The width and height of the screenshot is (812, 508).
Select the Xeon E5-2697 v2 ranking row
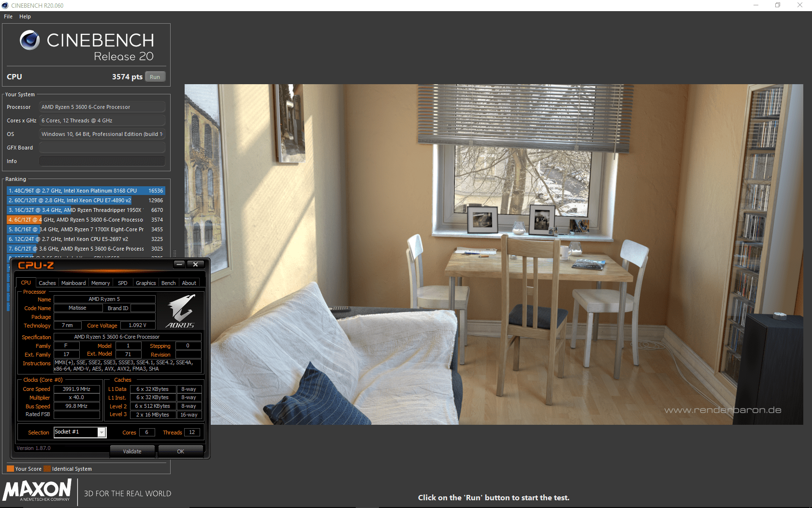click(86, 239)
